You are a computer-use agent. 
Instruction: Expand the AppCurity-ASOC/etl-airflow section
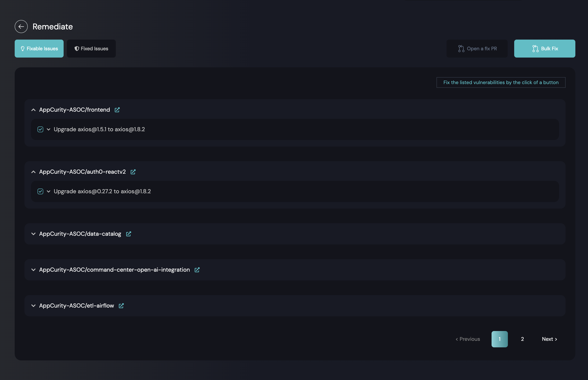click(x=33, y=306)
